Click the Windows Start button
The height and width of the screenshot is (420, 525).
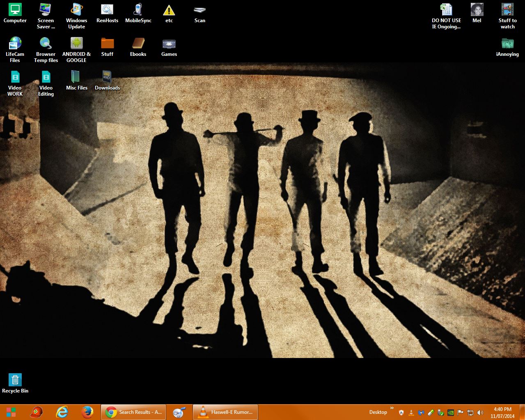(x=11, y=412)
